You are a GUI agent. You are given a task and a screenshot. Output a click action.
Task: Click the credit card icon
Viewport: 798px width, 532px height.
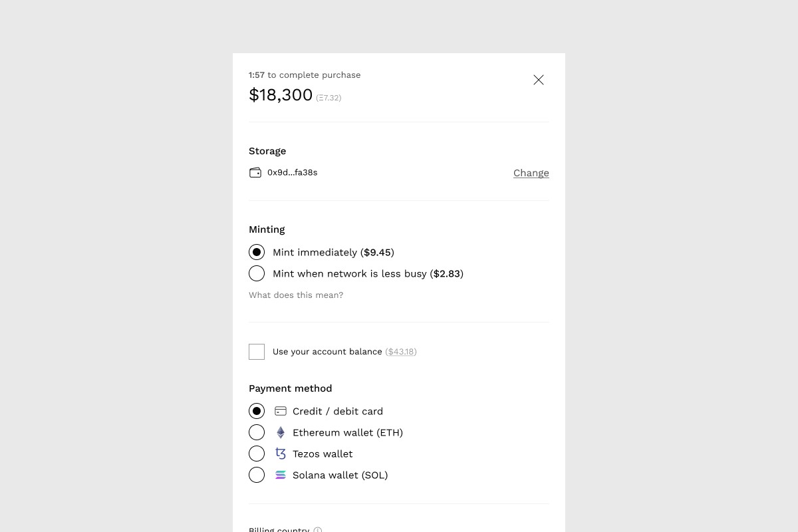[281, 411]
